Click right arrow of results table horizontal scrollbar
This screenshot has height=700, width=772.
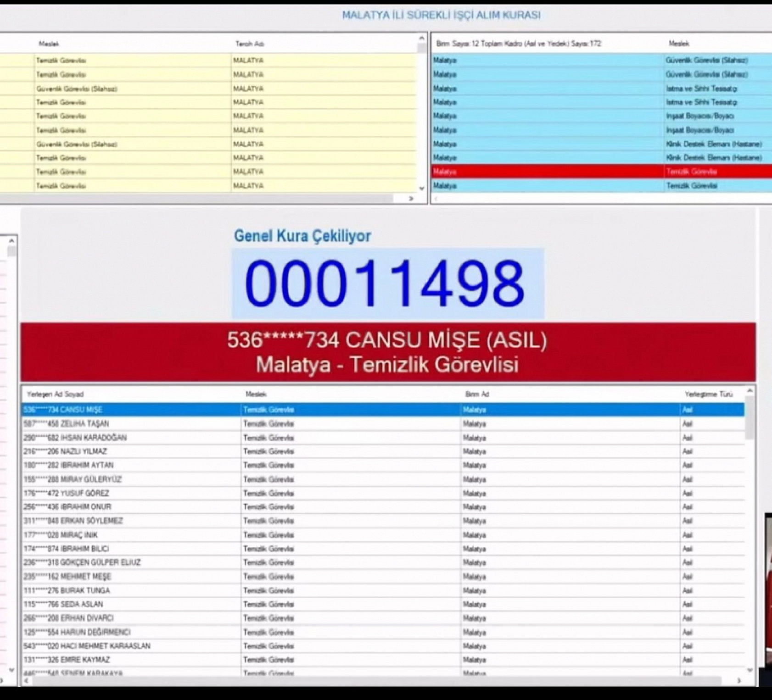click(x=739, y=681)
